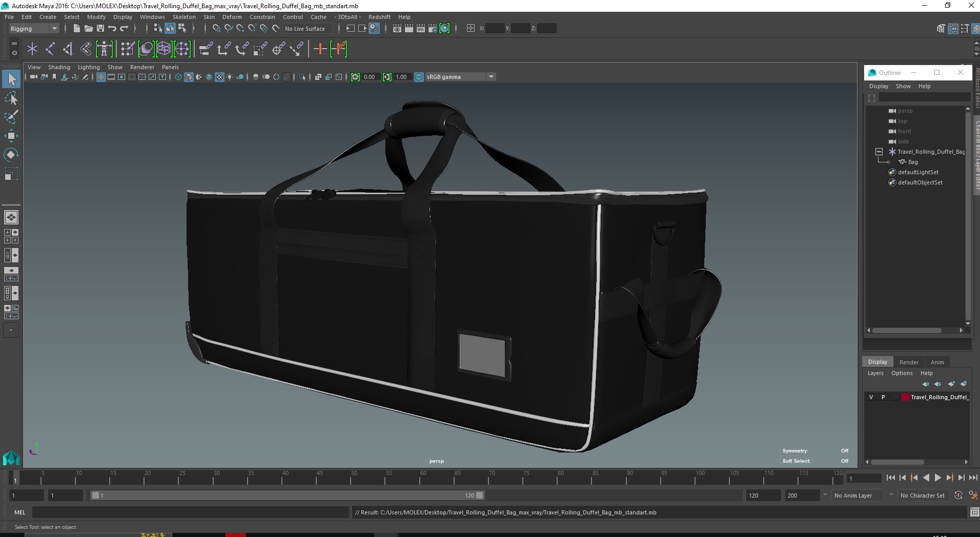Click the No Live Surface field
Viewport: 980px width, 537px height.
[307, 29]
